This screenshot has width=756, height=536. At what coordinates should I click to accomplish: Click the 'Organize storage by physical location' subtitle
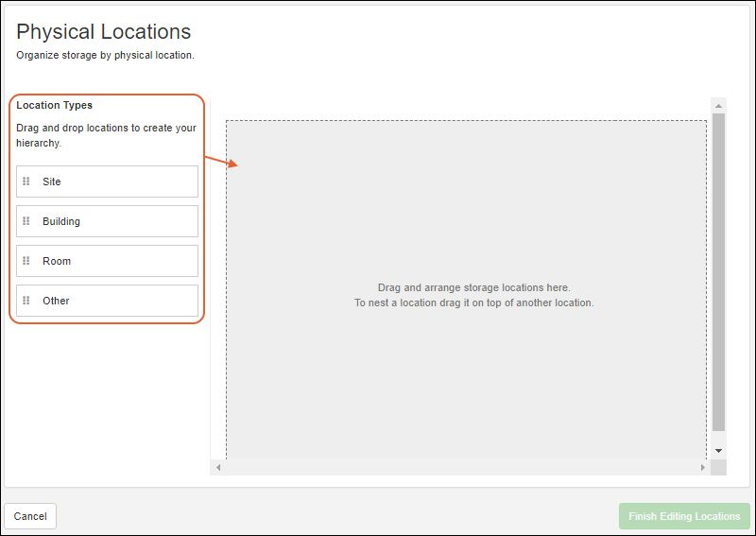click(x=105, y=55)
